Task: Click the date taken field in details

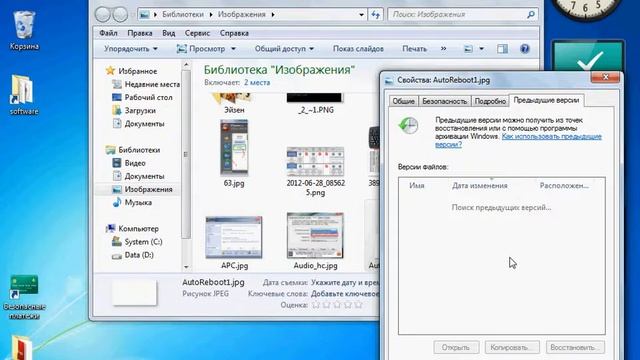Action: click(345, 282)
